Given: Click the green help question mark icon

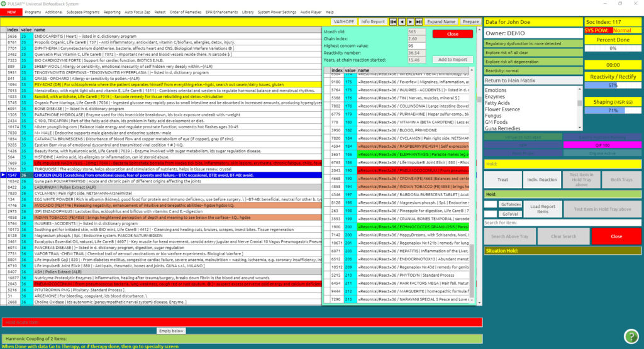Looking at the screenshot, I should click(631, 336).
